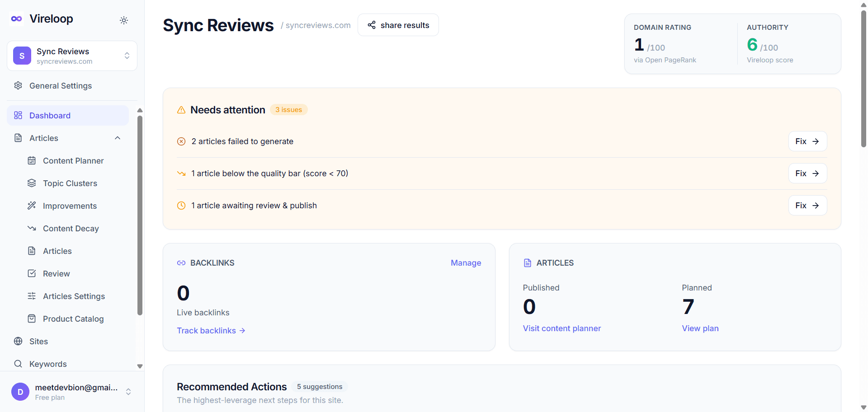The image size is (868, 412).
Task: Click the Sites globe icon
Action: [x=18, y=341]
